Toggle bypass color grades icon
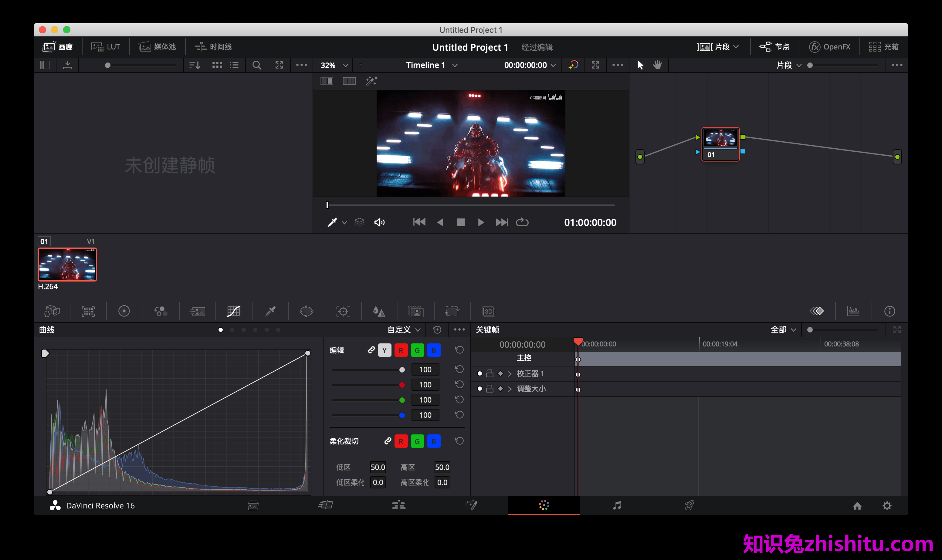942x560 pixels. coord(573,65)
